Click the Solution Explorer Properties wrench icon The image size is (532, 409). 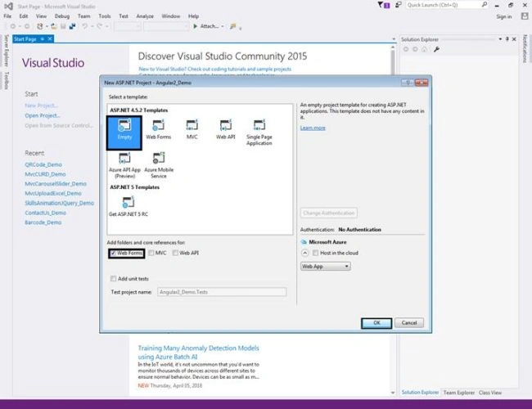coord(436,50)
